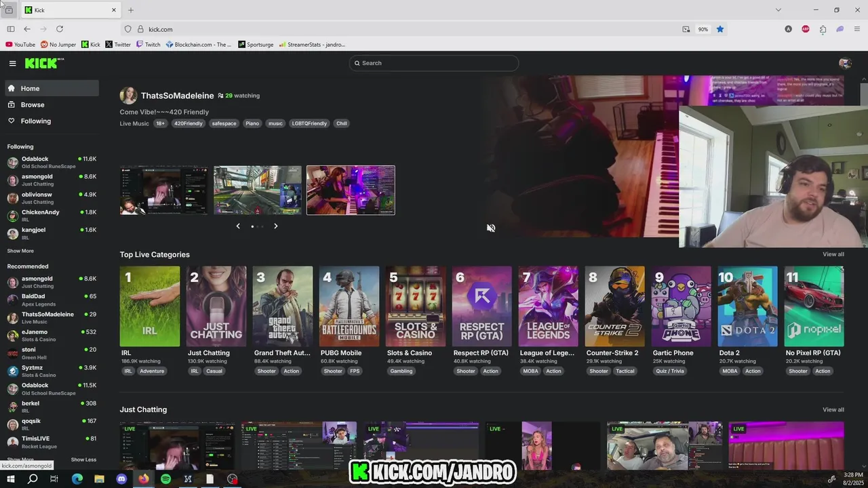Click the Kick search field
The width and height of the screenshot is (868, 488).
434,63
